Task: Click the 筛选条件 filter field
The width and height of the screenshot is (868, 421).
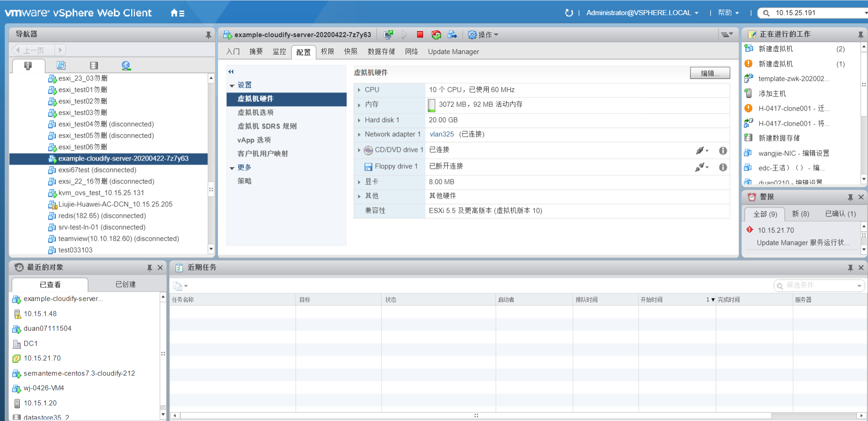Action: (819, 286)
